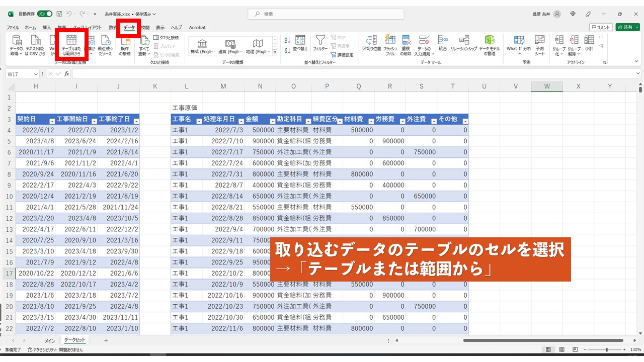Open クエリと接続 pane
The image size is (644, 362).
tap(166, 38)
